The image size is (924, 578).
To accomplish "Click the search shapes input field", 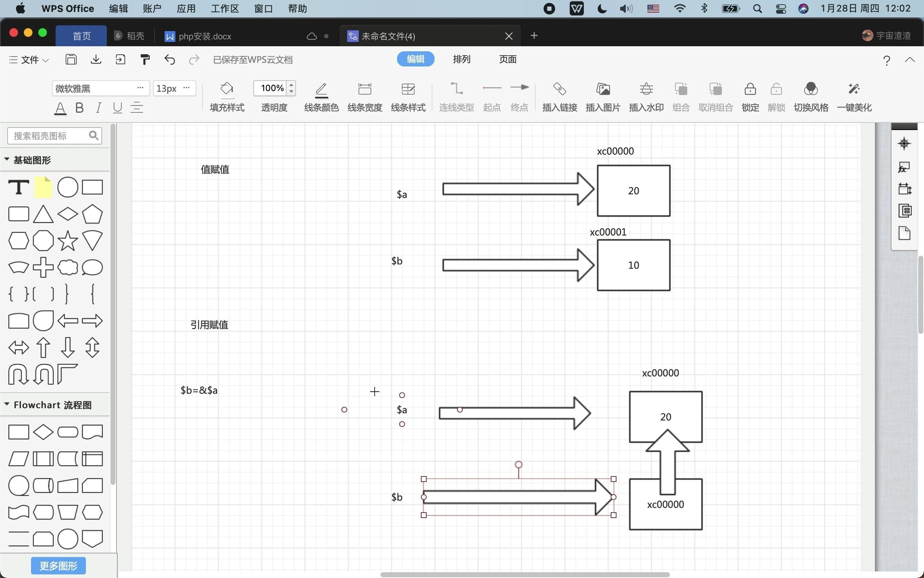I will pyautogui.click(x=55, y=136).
